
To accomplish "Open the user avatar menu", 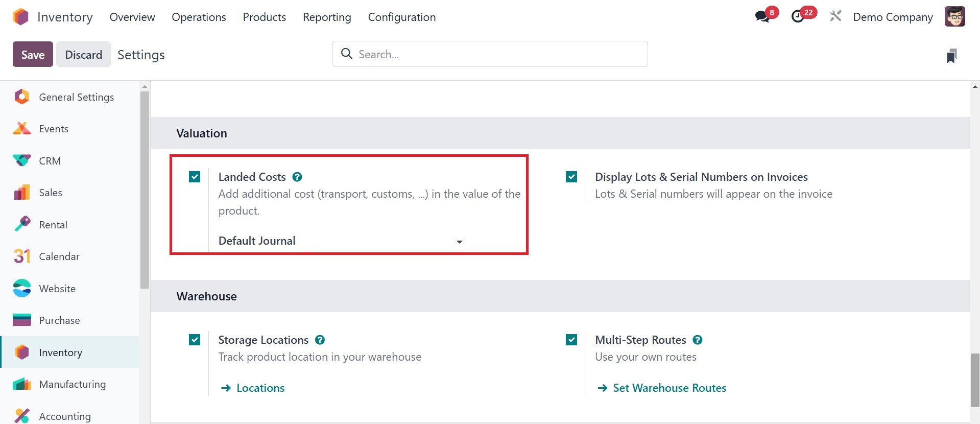I will [x=954, y=16].
